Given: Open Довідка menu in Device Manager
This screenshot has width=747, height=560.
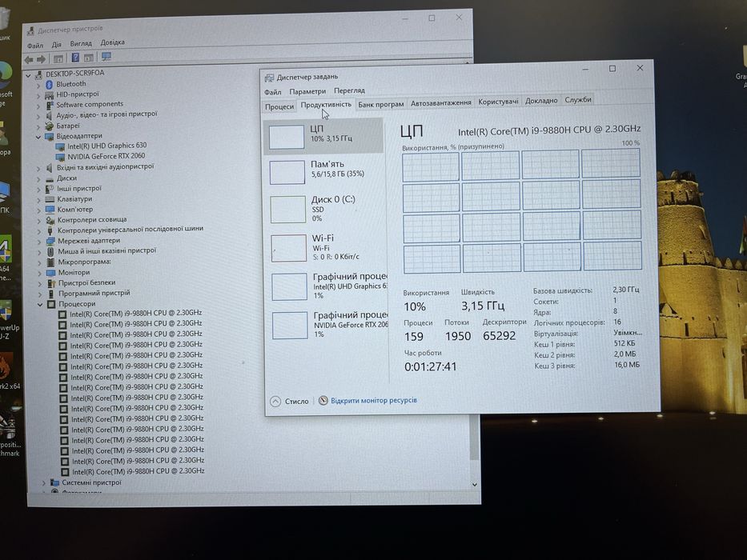Looking at the screenshot, I should (x=112, y=42).
